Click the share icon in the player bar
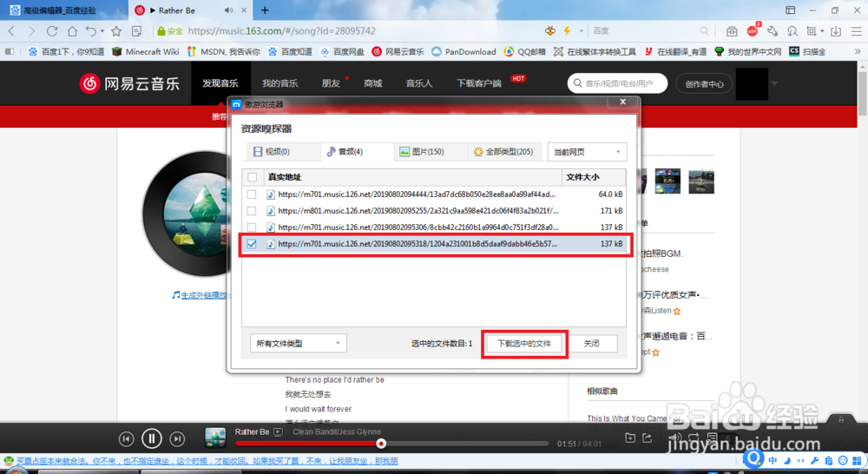 coord(648,438)
